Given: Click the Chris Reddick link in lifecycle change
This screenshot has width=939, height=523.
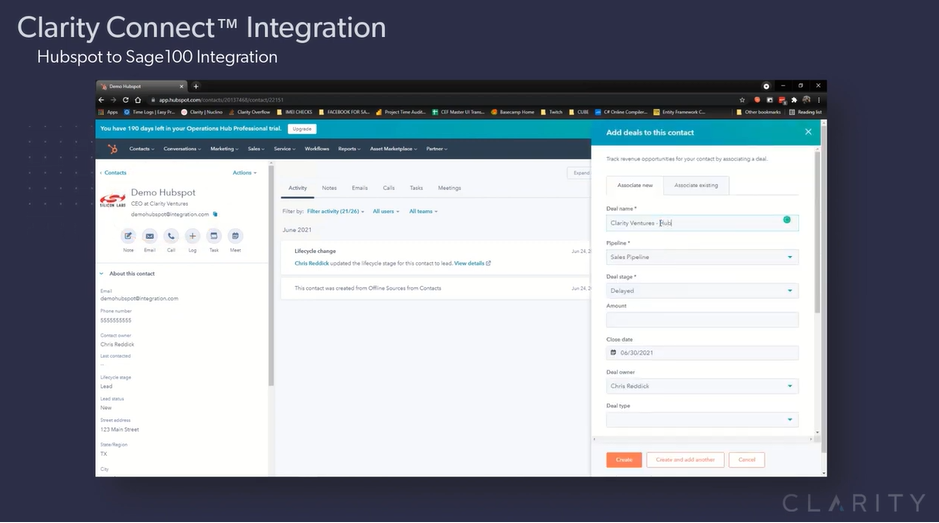Looking at the screenshot, I should [311, 263].
